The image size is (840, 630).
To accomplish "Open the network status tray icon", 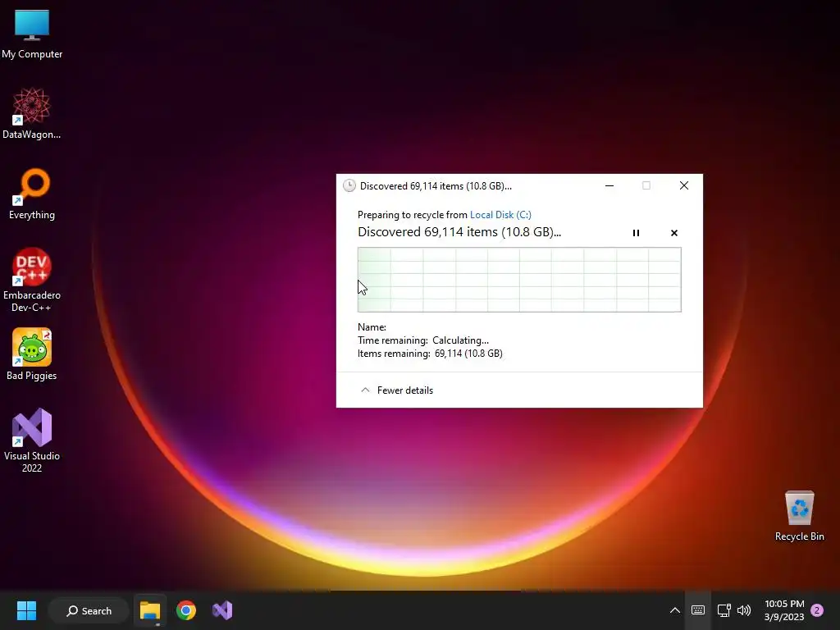I will 724,610.
